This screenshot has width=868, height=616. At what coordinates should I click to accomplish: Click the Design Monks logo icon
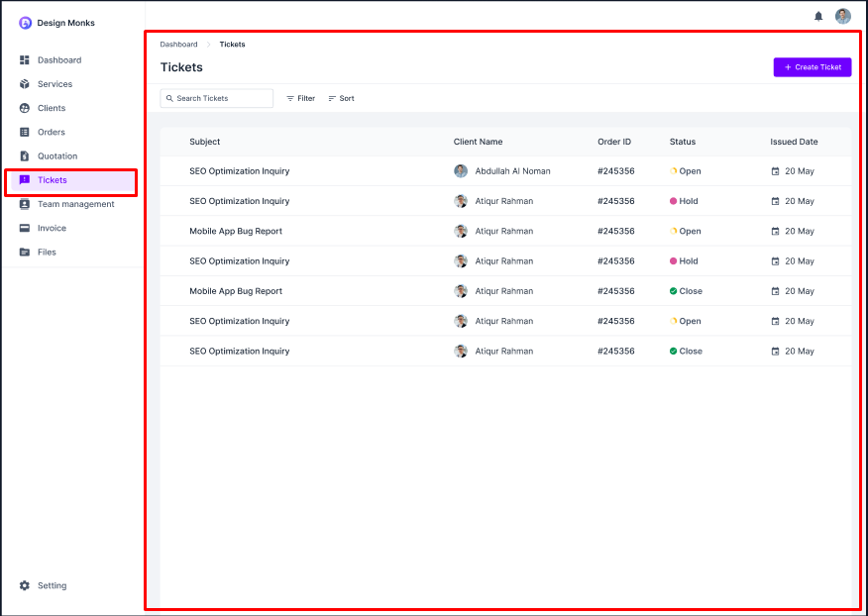click(26, 23)
